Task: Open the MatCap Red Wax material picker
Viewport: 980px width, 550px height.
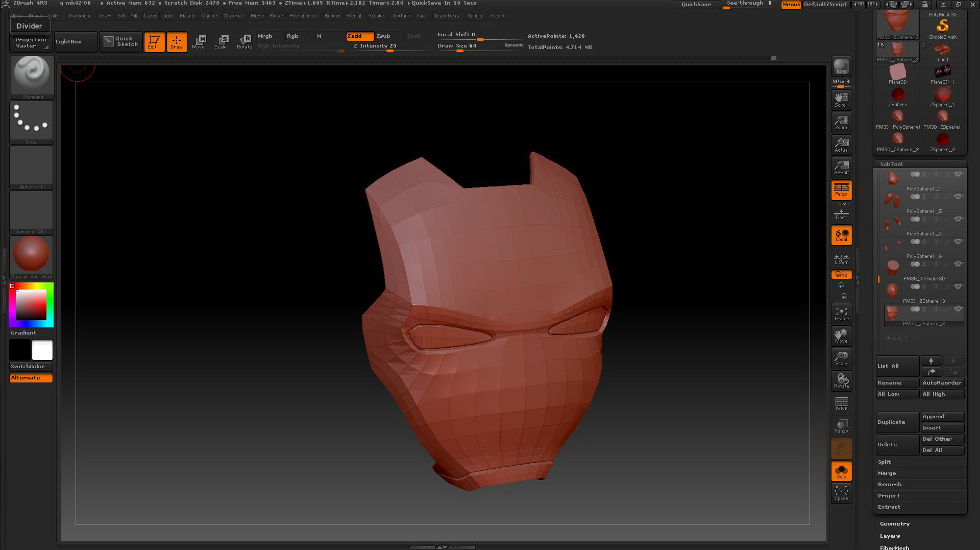Action: click(31, 257)
